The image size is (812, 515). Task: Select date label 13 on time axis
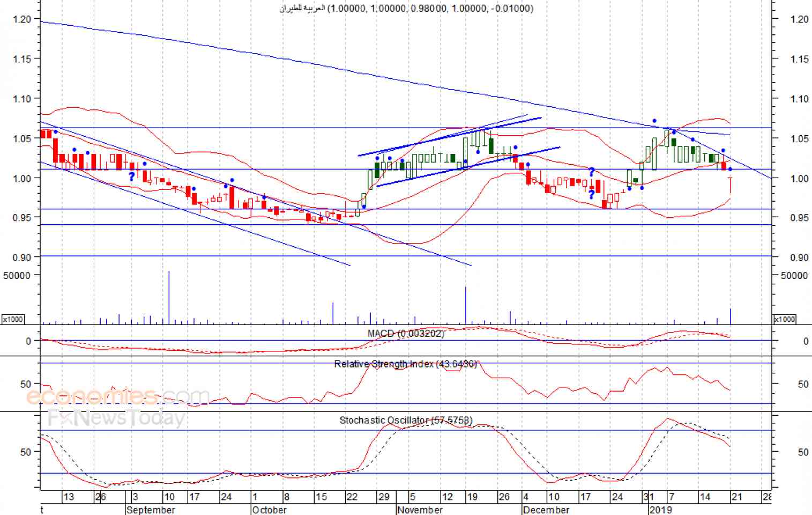point(69,497)
